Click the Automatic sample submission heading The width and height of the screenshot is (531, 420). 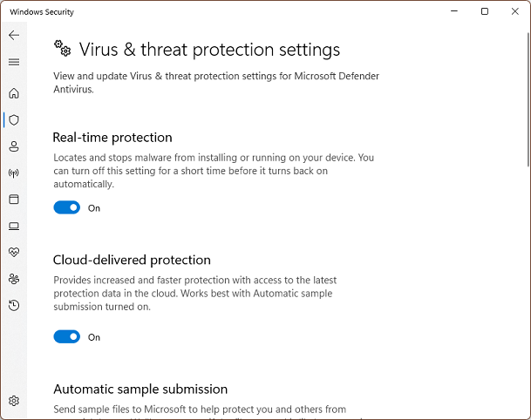[x=140, y=389]
